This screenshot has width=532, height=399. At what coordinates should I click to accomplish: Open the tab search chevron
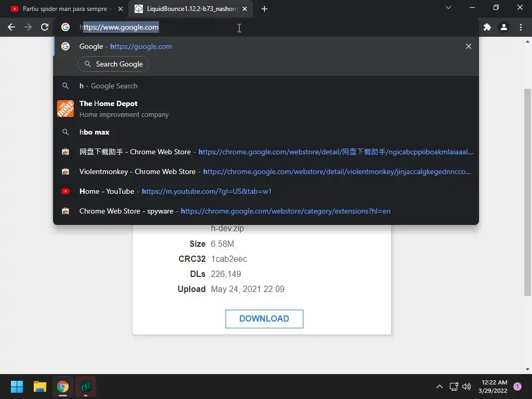point(448,7)
